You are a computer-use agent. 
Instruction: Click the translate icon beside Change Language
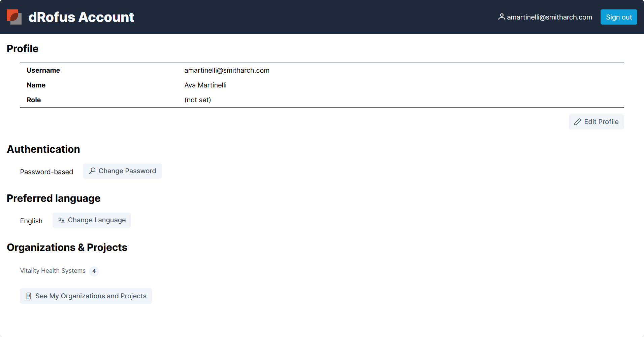61,220
